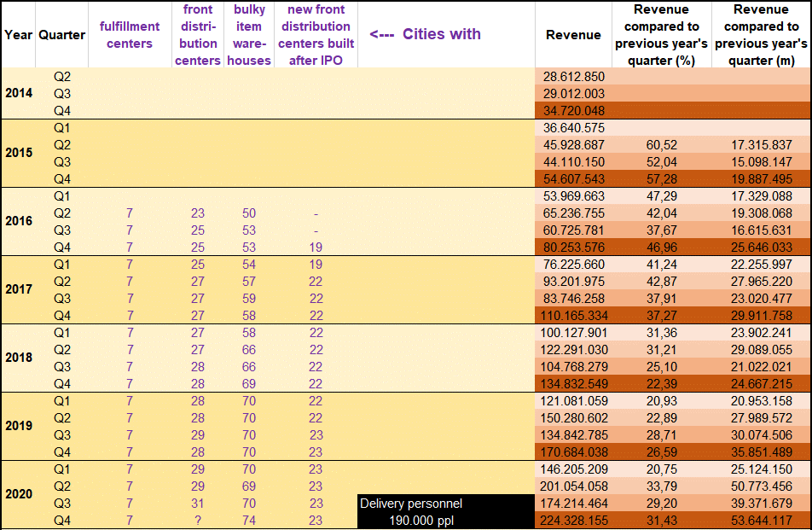
Task: Click difference value 17.315.837
Action: (x=761, y=145)
